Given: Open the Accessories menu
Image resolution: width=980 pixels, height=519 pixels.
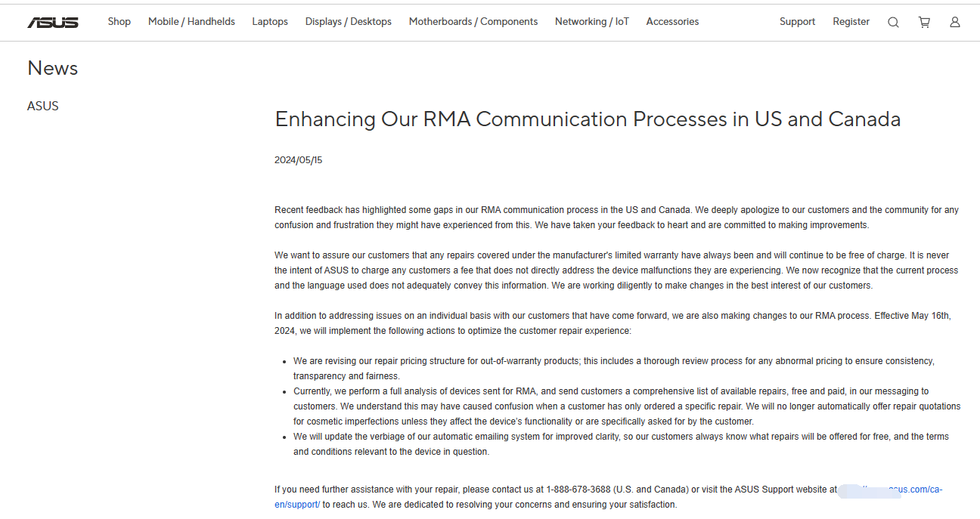Looking at the screenshot, I should (672, 22).
